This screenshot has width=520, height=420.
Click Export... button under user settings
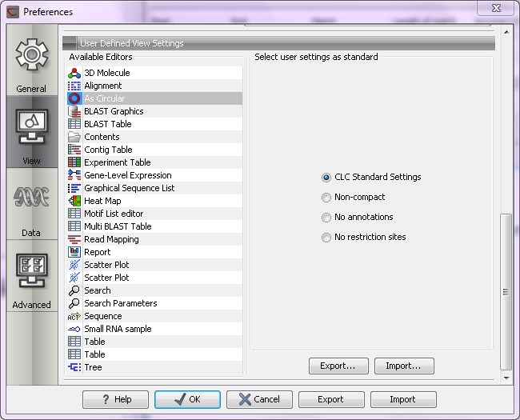point(338,366)
